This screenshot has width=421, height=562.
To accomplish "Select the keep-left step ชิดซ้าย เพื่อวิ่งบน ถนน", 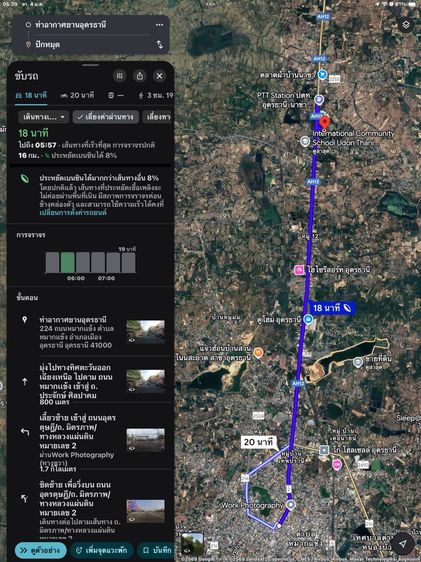I will click(91, 509).
